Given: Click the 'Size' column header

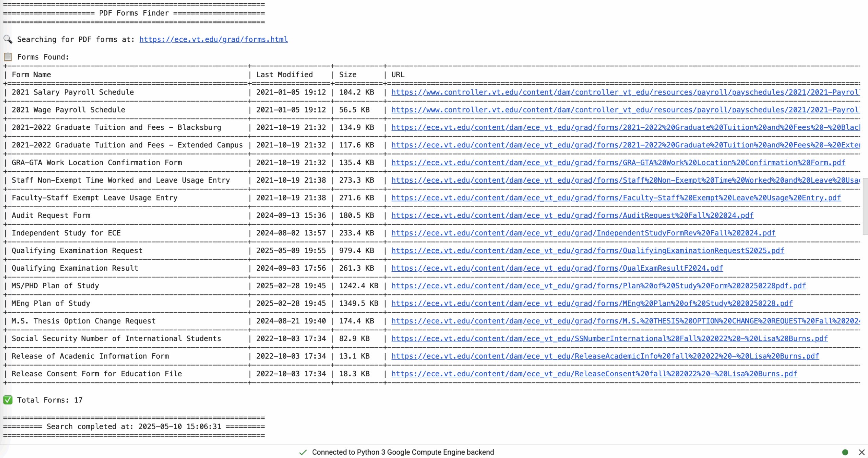Looking at the screenshot, I should coord(348,75).
